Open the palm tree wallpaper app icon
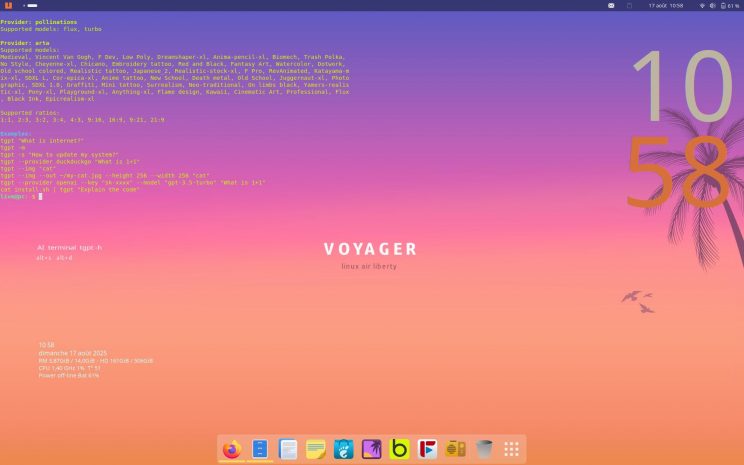The image size is (744, 465). pos(372,449)
